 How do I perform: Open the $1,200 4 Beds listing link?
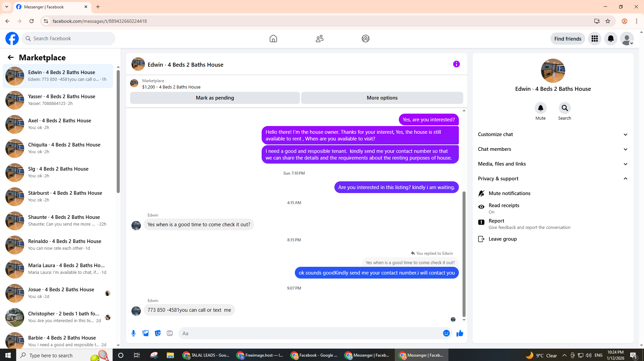pyautogui.click(x=171, y=87)
